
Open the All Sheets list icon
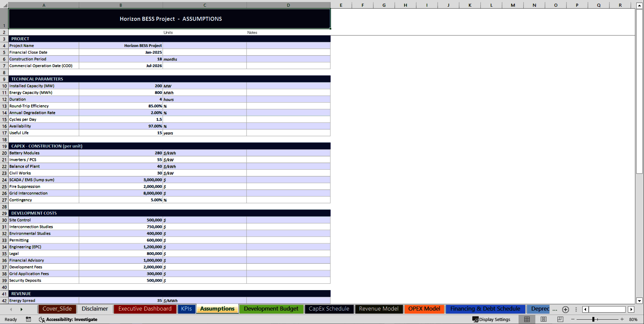(576, 309)
